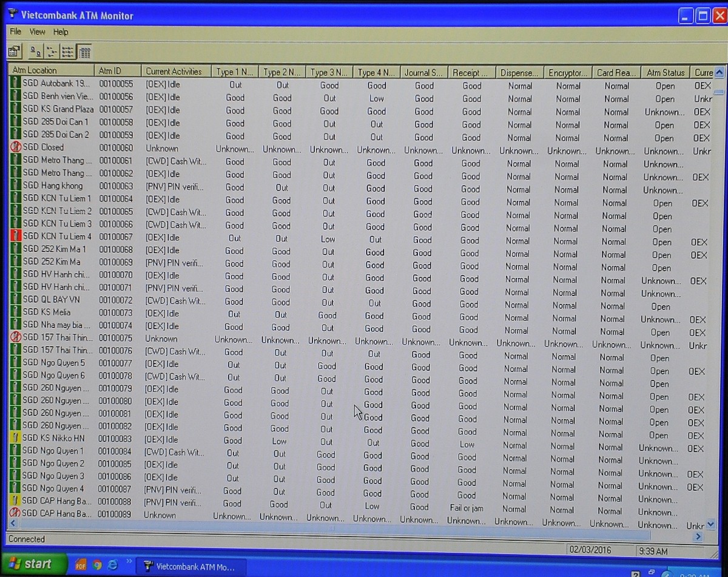
Task: Click yellow warning icon for SGD KS Nikko HN
Action: [x=16, y=438]
